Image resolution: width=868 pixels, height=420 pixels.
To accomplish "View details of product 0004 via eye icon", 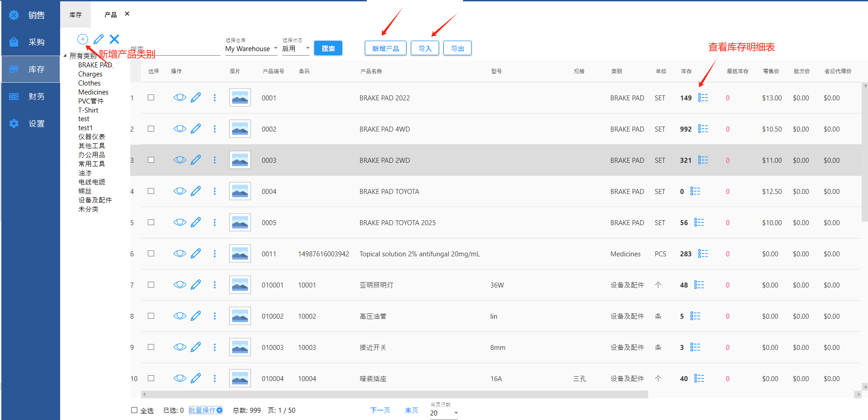I will coord(179,191).
